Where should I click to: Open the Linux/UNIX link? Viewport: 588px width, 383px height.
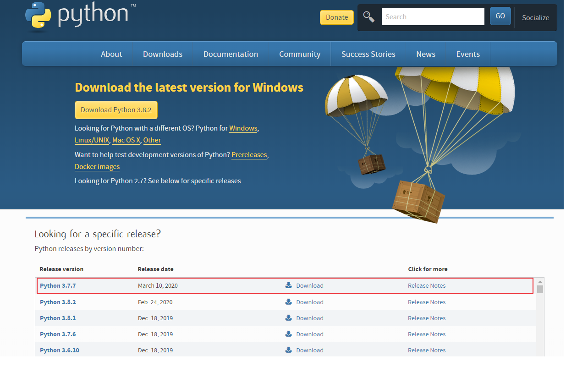click(92, 140)
